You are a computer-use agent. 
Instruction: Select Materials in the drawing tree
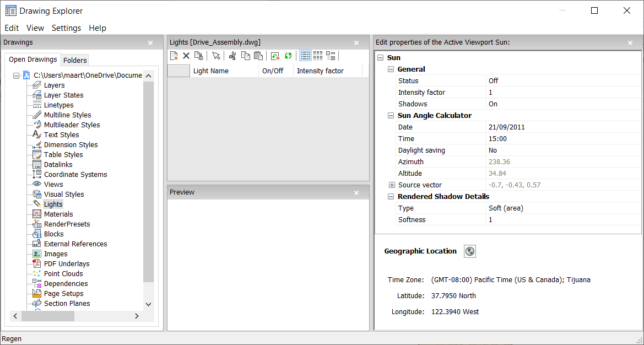pos(58,214)
